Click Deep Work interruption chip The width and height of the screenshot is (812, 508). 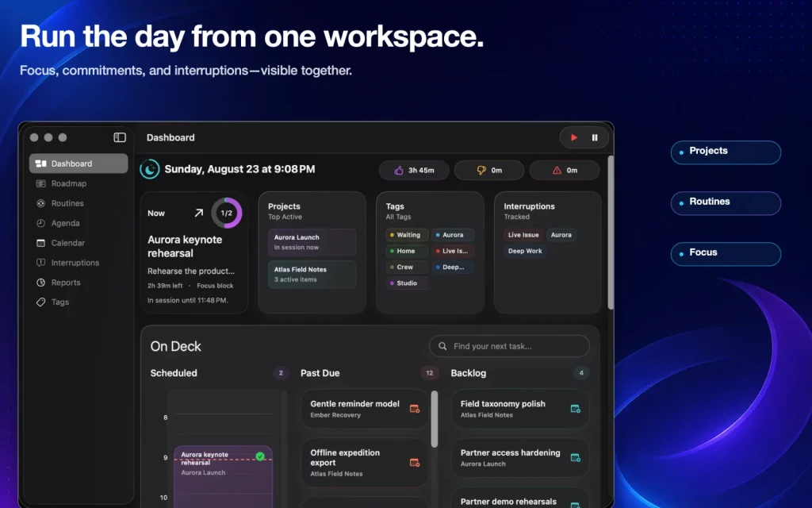525,251
